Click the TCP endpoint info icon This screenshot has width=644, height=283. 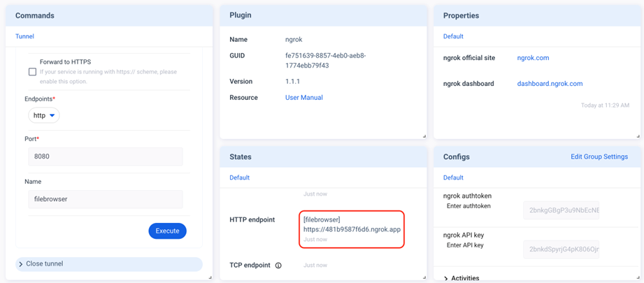(278, 266)
